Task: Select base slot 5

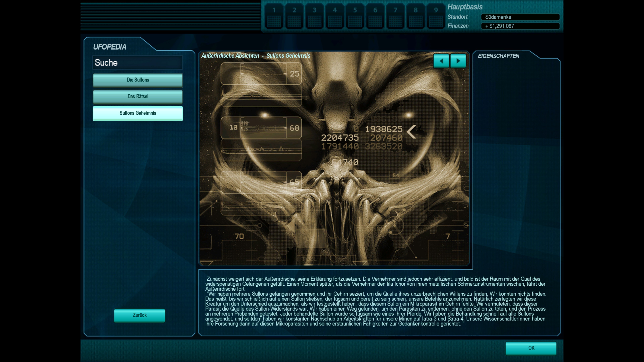Action: (x=355, y=16)
